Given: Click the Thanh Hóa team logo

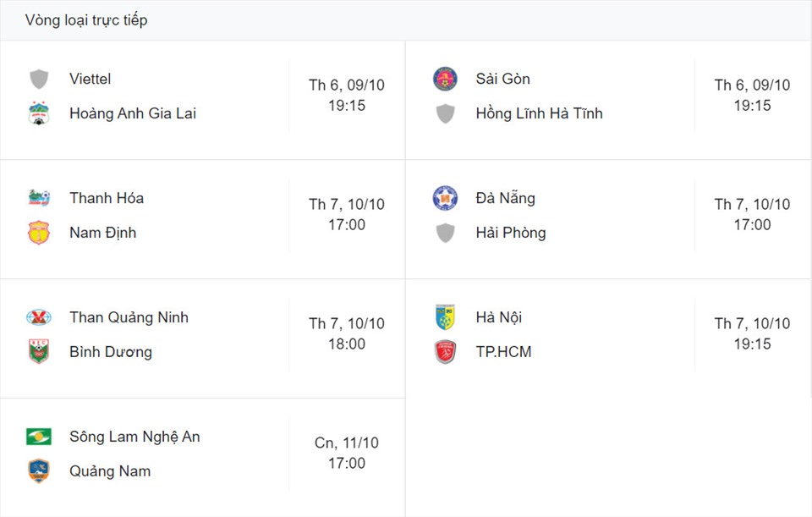Looking at the screenshot, I should [39, 198].
